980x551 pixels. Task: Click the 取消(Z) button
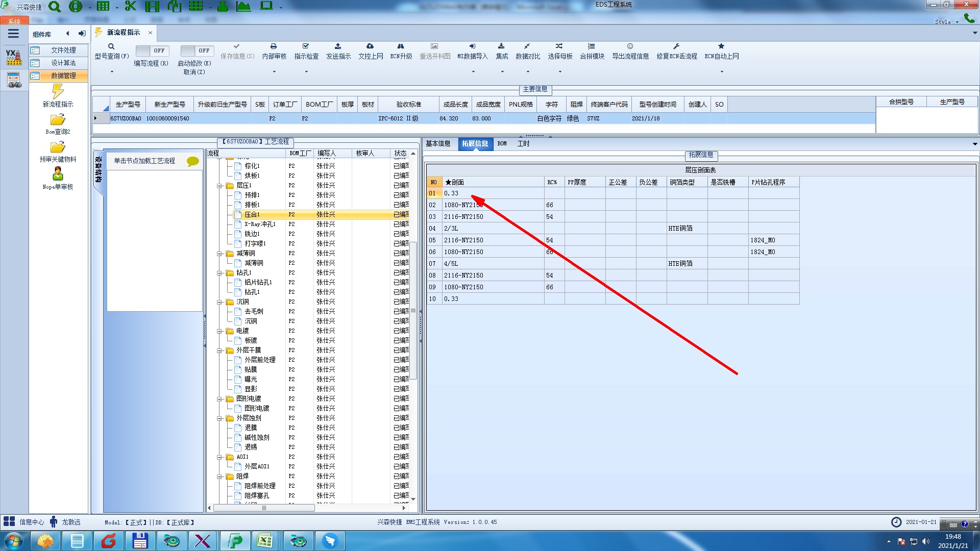[x=194, y=72]
